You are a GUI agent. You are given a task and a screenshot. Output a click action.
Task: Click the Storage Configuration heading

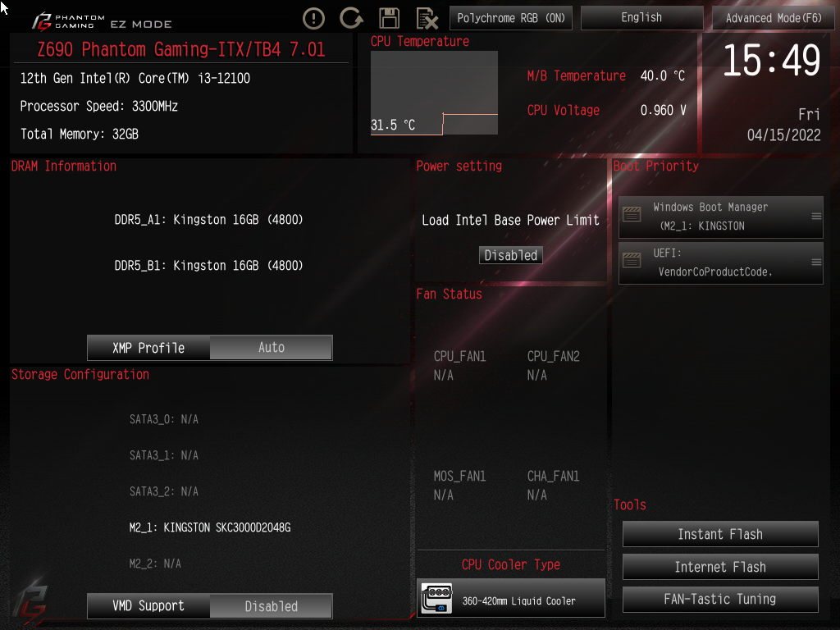tap(80, 374)
